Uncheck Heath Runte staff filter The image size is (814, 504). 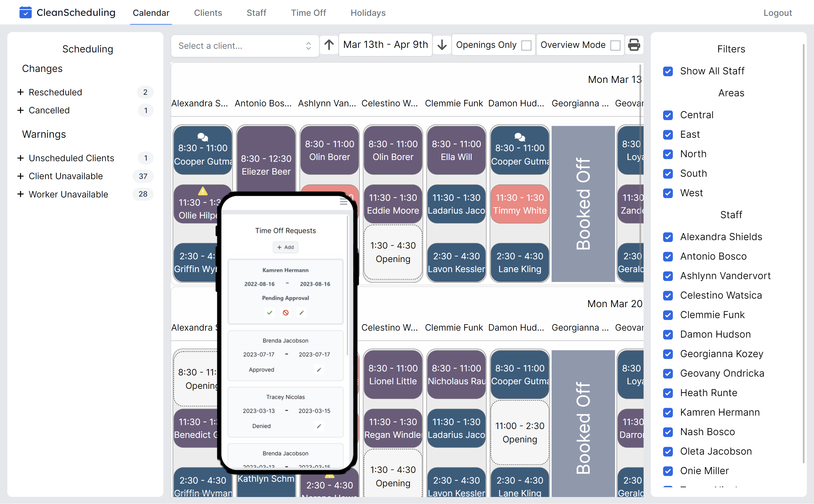[x=668, y=393]
